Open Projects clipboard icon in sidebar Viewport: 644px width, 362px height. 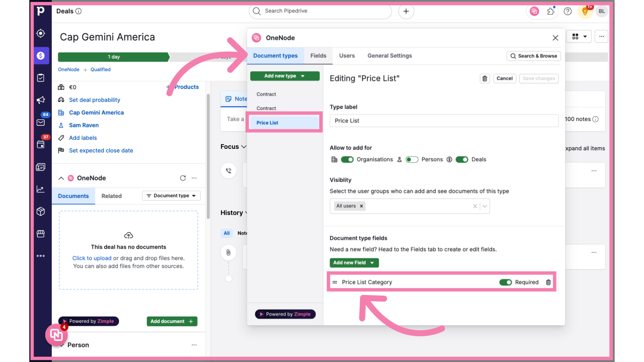(x=41, y=78)
